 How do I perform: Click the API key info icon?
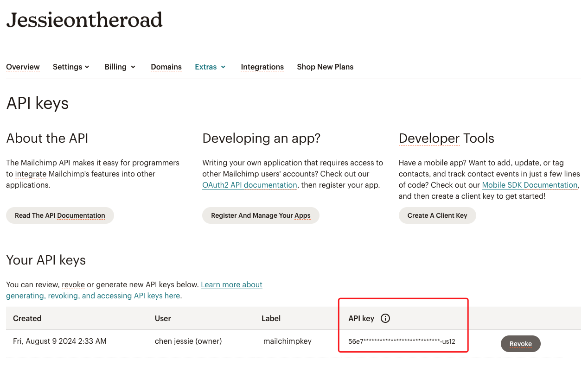[x=385, y=318]
